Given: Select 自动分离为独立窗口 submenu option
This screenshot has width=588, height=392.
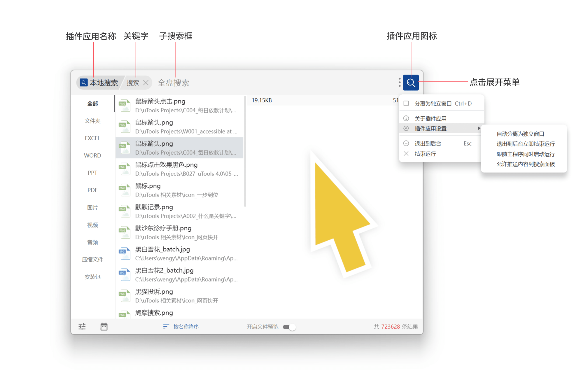Looking at the screenshot, I should [x=520, y=134].
